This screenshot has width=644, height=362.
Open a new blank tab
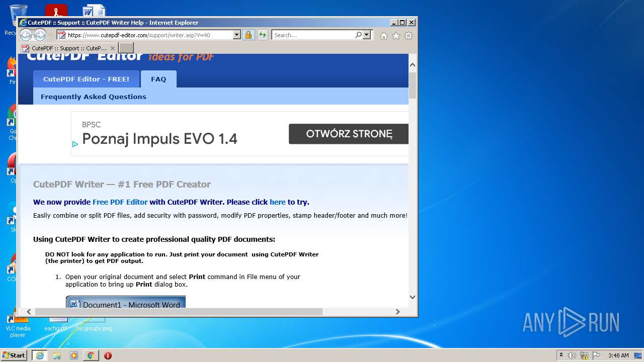click(126, 48)
